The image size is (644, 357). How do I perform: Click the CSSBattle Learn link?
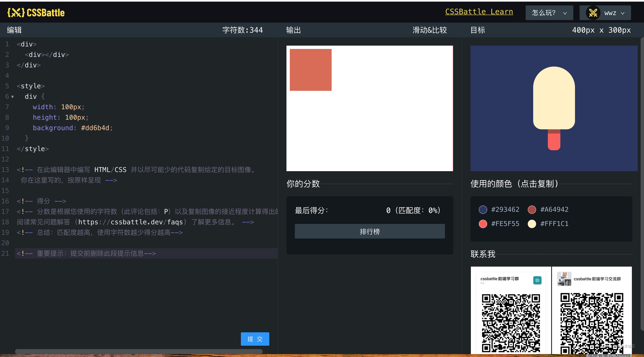click(478, 12)
